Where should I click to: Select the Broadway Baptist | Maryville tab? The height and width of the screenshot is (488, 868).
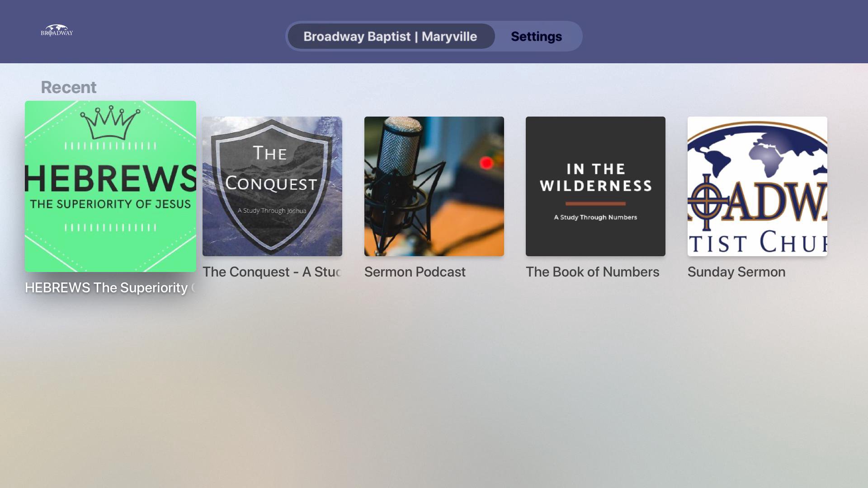coord(390,37)
